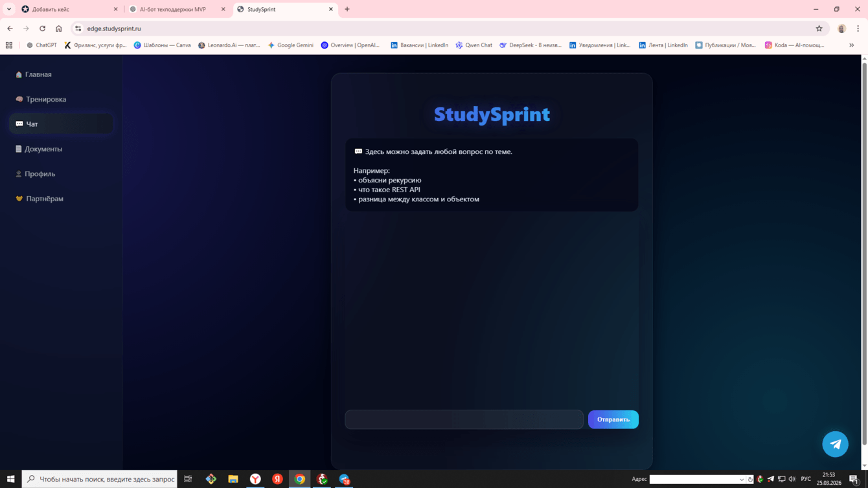
Task: Open the Chrome profile avatar
Action: pyautogui.click(x=841, y=28)
